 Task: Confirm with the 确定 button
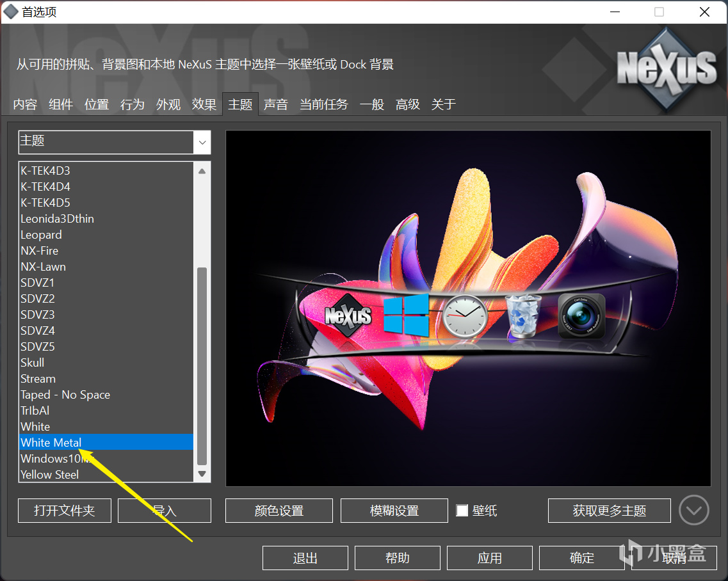[582, 558]
